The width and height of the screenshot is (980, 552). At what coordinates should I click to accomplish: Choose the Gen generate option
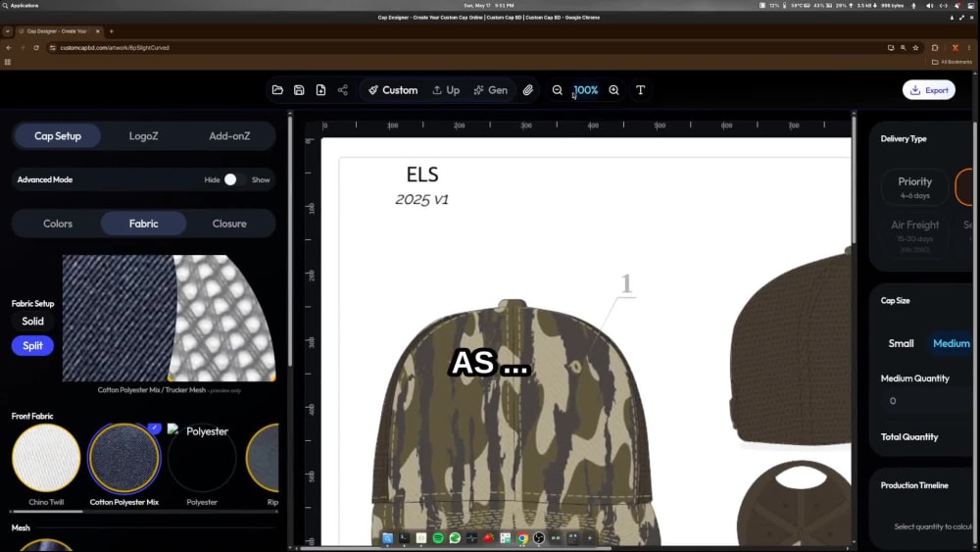[491, 90]
